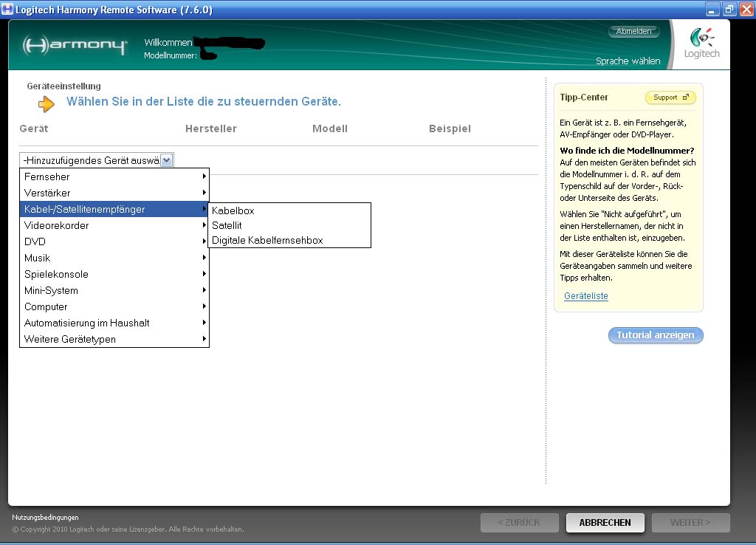Open the DVD device category
The height and width of the screenshot is (545, 756).
point(114,241)
